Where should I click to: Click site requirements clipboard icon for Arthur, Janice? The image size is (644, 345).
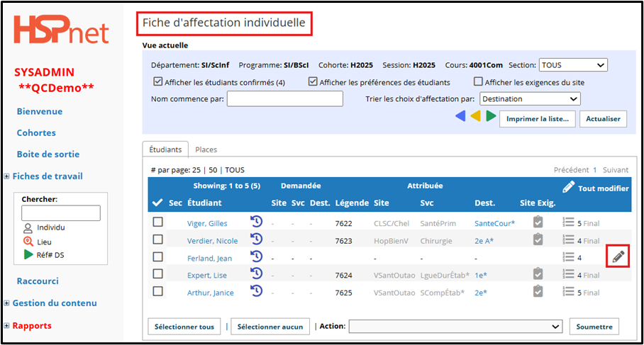click(538, 291)
